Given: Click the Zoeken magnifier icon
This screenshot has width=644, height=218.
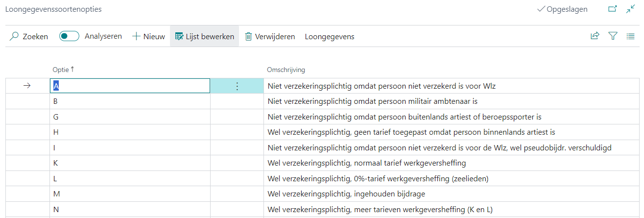Looking at the screenshot, I should click(x=15, y=36).
